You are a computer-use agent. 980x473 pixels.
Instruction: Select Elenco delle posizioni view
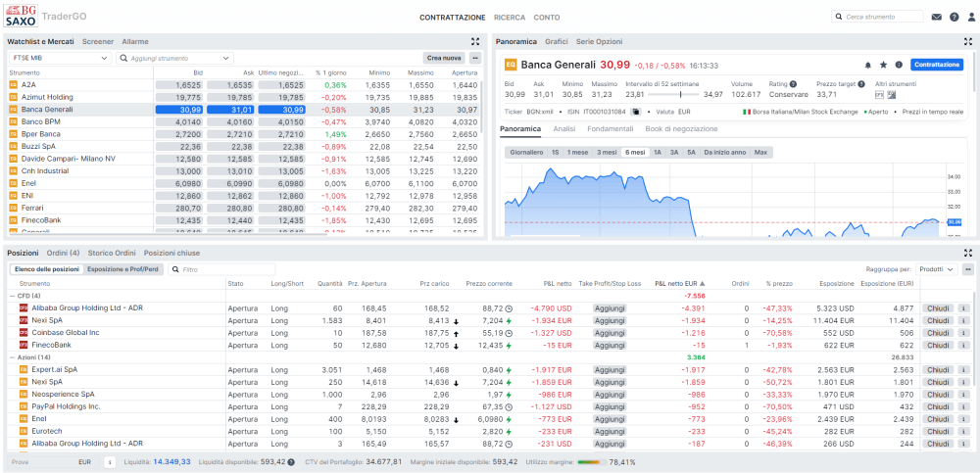point(46,269)
